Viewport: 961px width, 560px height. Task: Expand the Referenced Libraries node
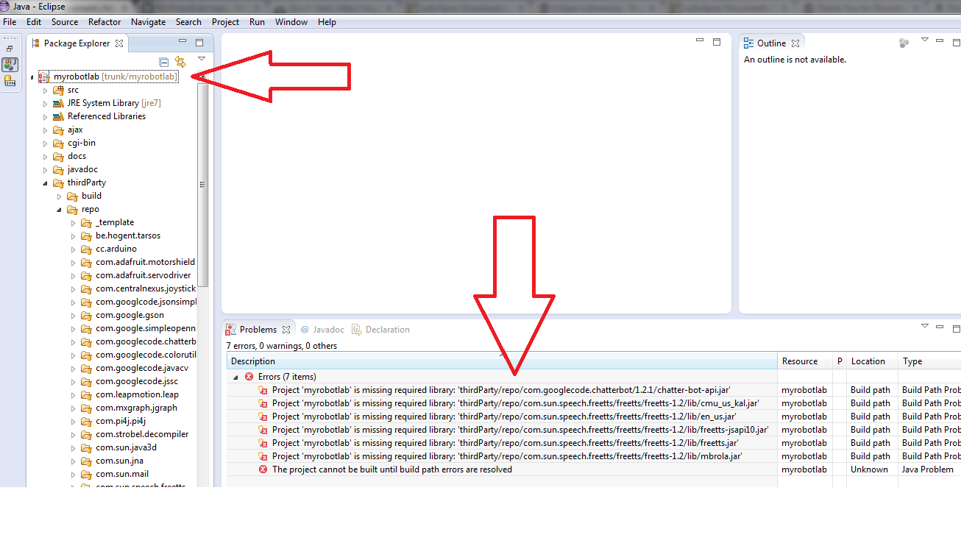45,117
